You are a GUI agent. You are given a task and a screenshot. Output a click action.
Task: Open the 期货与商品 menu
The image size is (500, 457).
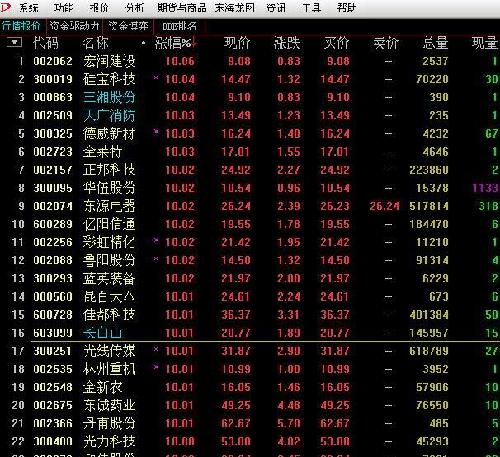point(182,7)
